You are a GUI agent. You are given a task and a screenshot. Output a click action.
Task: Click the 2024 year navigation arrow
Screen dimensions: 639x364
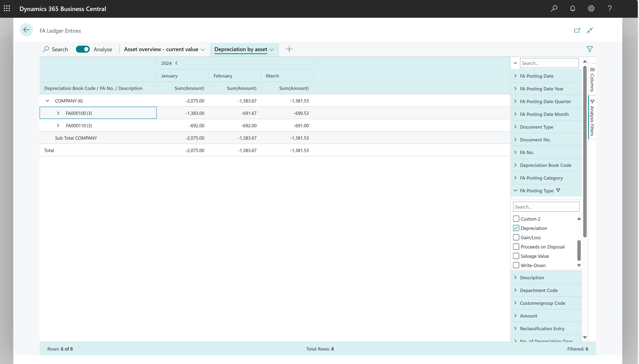coord(176,63)
